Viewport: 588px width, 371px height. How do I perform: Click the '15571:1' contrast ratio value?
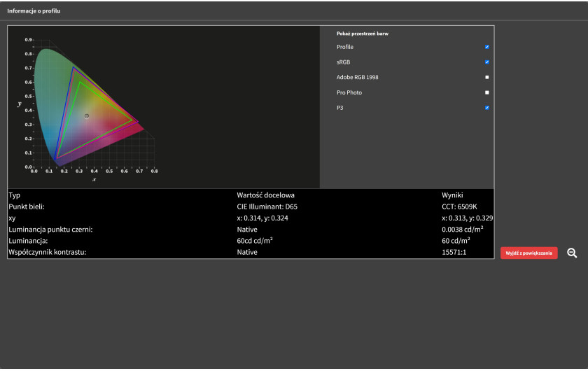coord(454,252)
